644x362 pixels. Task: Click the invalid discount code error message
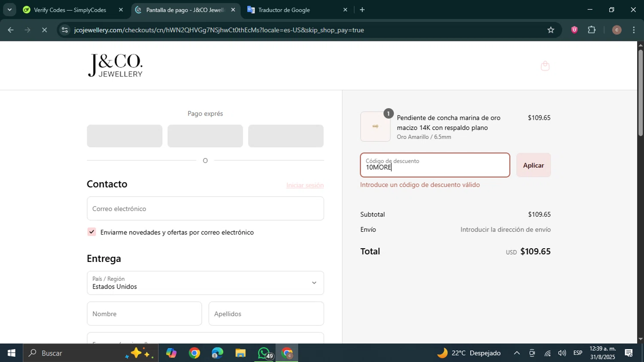(420, 185)
